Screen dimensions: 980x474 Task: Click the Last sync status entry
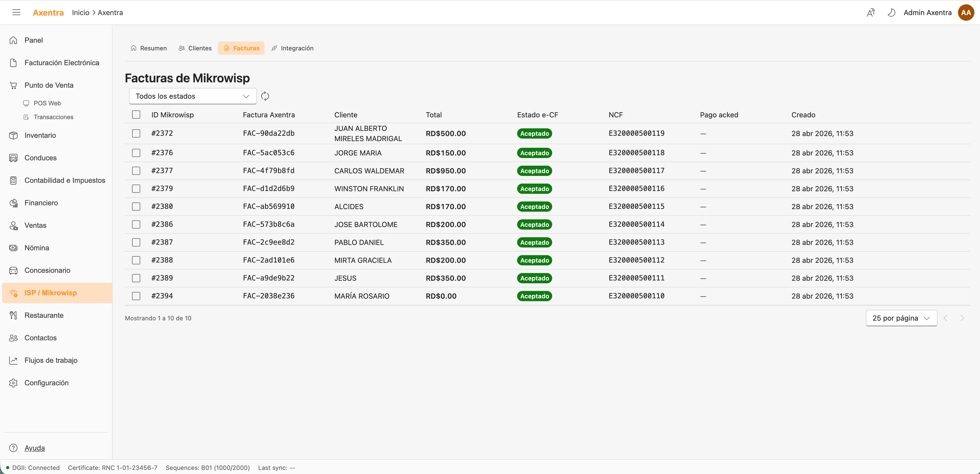(x=277, y=468)
